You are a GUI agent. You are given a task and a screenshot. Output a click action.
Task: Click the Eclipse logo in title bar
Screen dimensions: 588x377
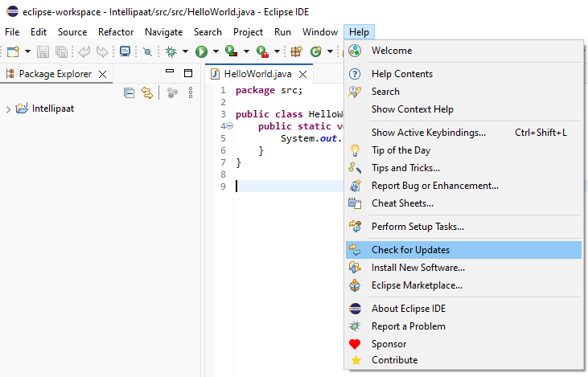point(12,11)
